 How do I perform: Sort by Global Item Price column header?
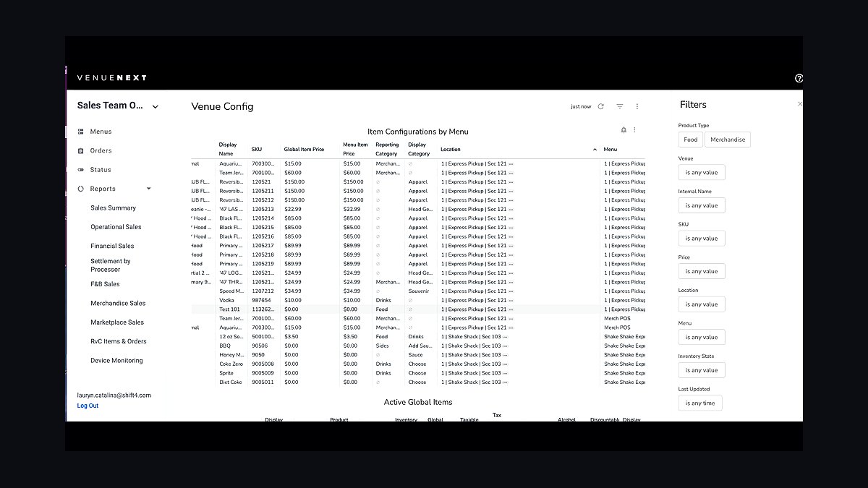click(304, 150)
